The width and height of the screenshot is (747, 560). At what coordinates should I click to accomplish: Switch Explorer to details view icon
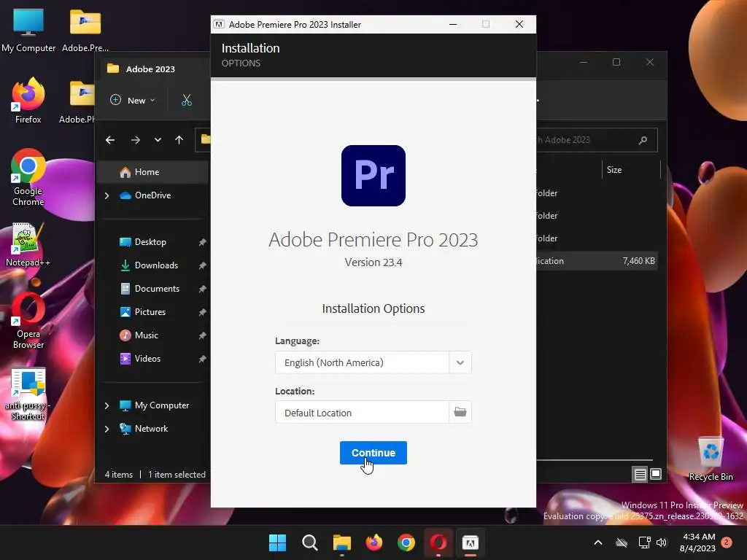(x=640, y=474)
